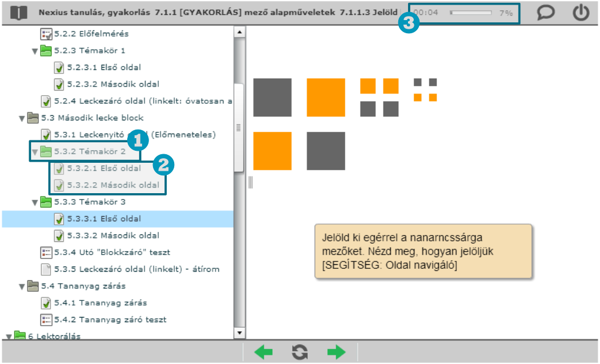Screen dimensions: 600x364
Task: Go to next page with right arrow
Action: tap(336, 352)
